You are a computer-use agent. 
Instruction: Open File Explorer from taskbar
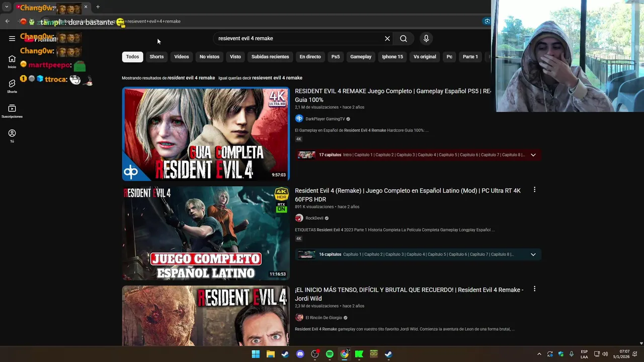pyautogui.click(x=271, y=354)
